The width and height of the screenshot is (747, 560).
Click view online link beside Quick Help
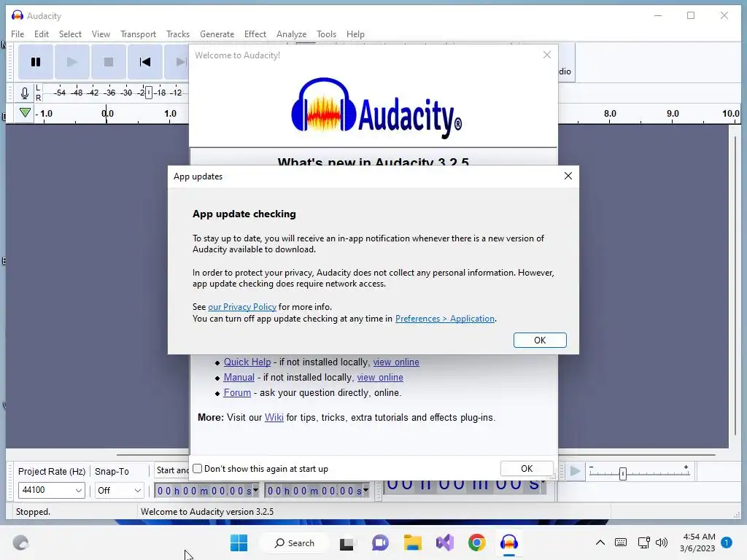click(x=396, y=362)
